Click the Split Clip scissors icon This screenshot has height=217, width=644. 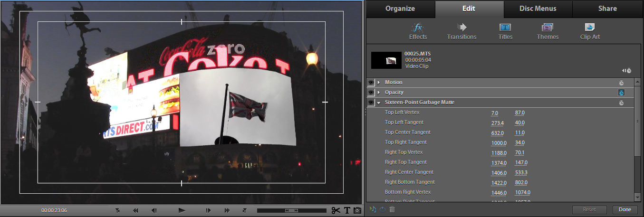tap(336, 210)
